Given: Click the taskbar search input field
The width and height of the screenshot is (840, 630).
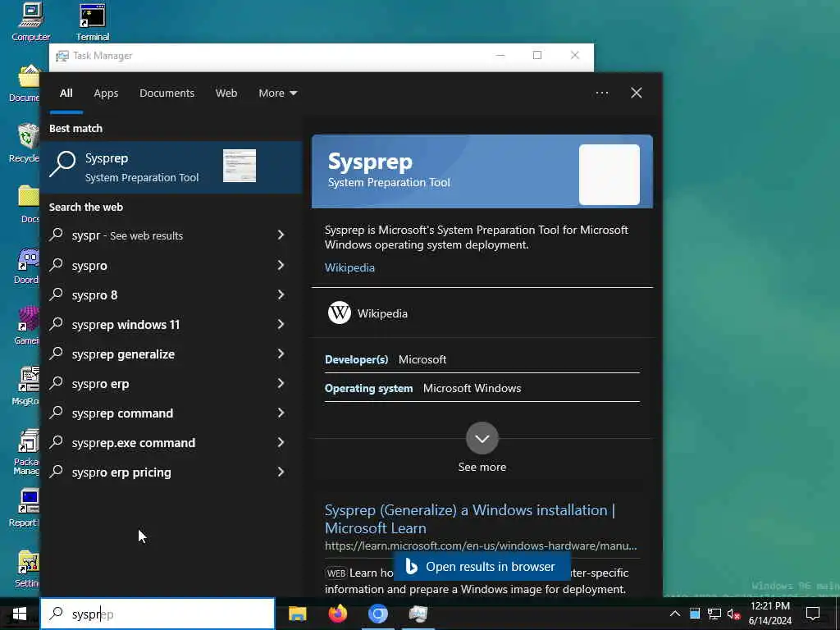Looking at the screenshot, I should pyautogui.click(x=157, y=614).
